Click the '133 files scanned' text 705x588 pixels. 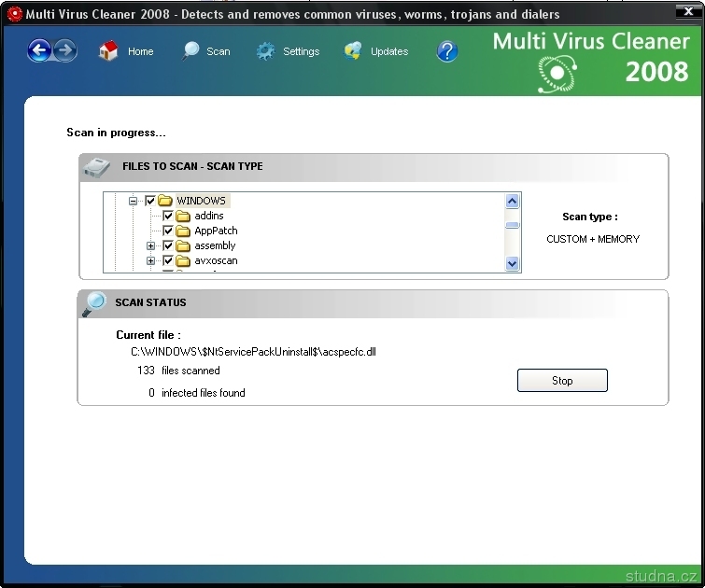point(178,371)
